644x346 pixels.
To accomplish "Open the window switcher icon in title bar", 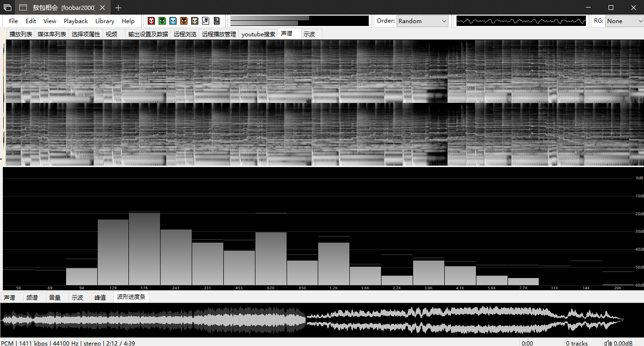I will point(8,8).
